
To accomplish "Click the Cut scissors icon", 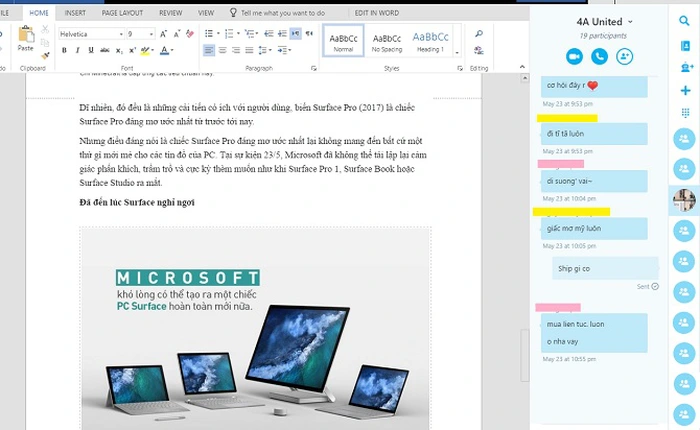I will click(45, 29).
